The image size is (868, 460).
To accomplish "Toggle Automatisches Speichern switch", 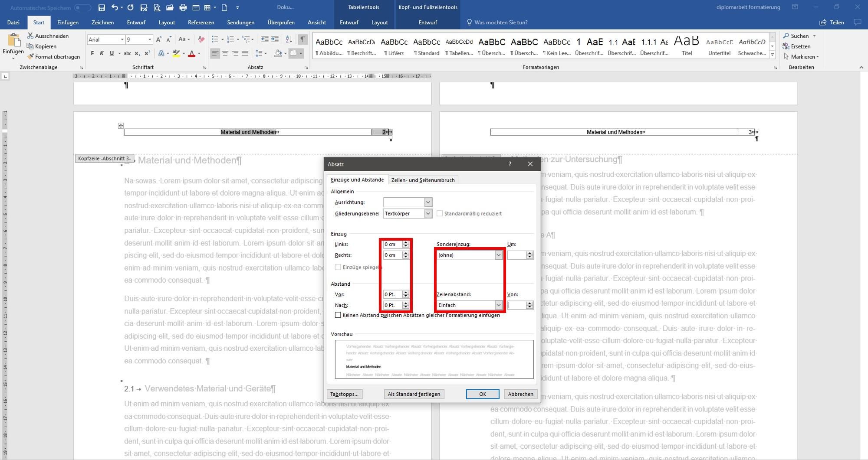I will tap(82, 8).
